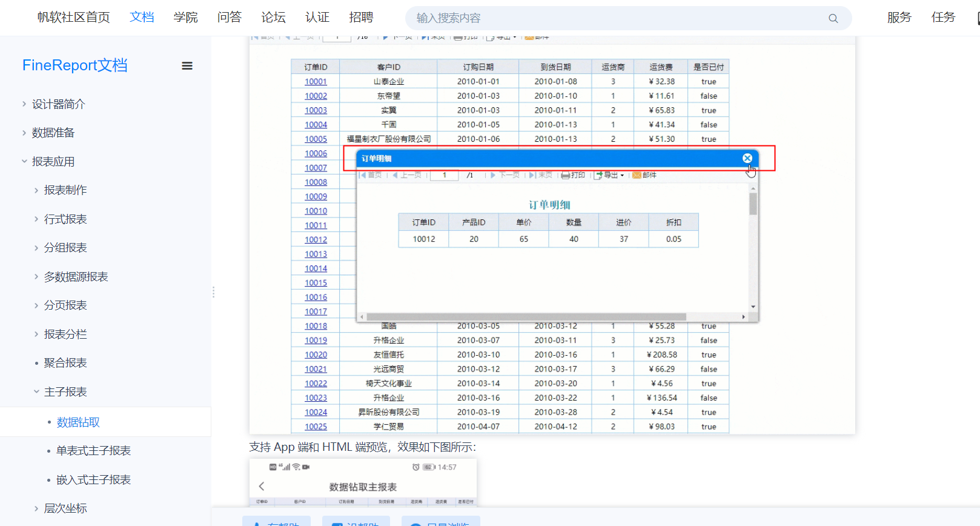Click the magnifier search icon
The width and height of the screenshot is (980, 526).
click(x=833, y=18)
